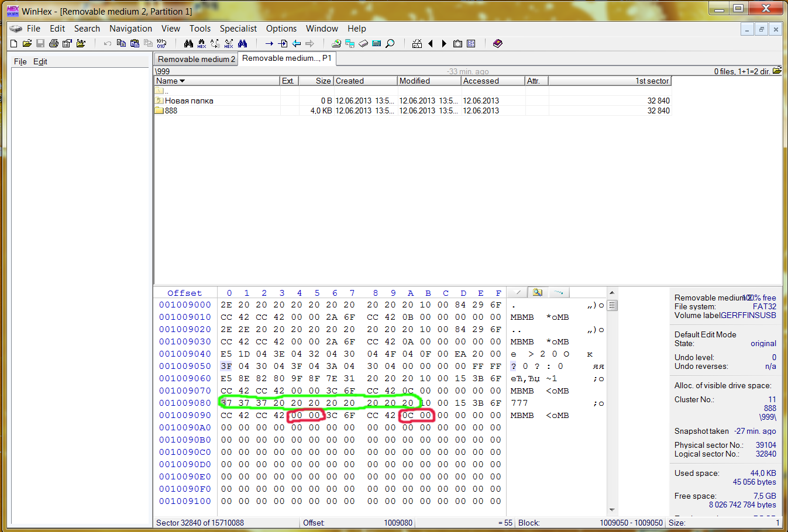788x532 pixels.
Task: Click the hex view scrollbar thumb
Action: tap(612, 305)
